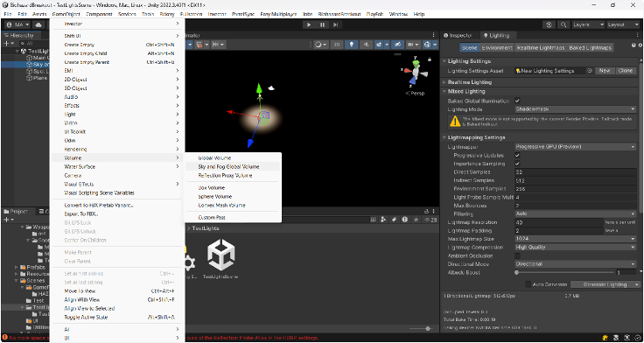Open Lightmapper Progressive GPU dropdown
Viewport: 644px width, 343px height.
point(576,147)
